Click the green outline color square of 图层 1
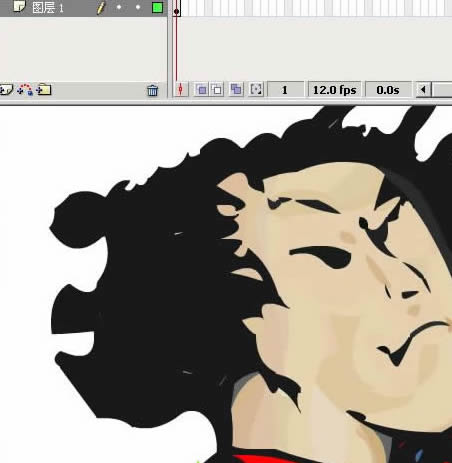The image size is (452, 463). pyautogui.click(x=157, y=7)
